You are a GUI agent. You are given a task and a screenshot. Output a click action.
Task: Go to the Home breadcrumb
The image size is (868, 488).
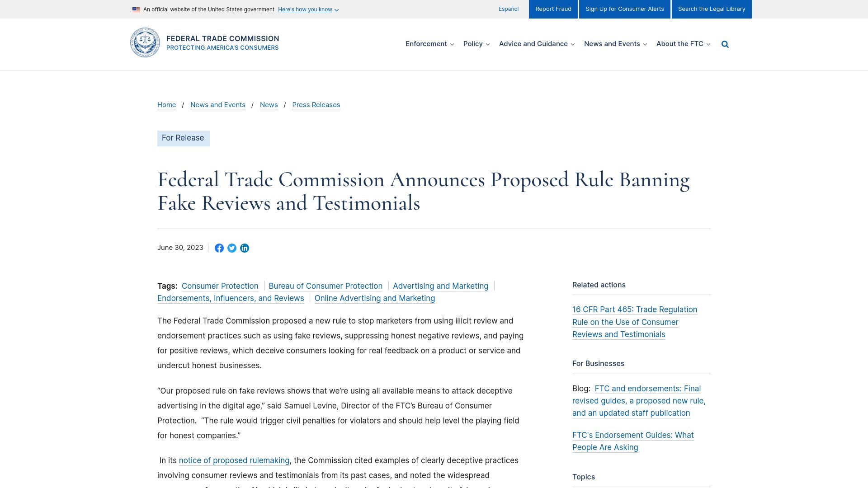(166, 105)
